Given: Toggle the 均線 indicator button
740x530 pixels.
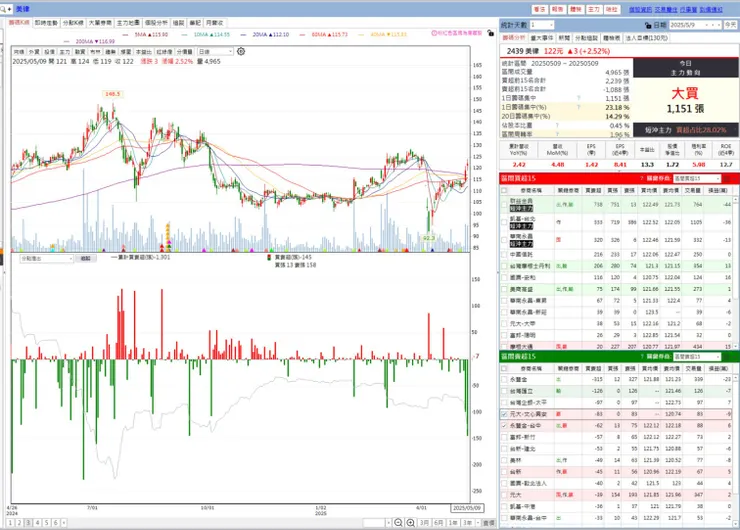Looking at the screenshot, I should 19,51.
